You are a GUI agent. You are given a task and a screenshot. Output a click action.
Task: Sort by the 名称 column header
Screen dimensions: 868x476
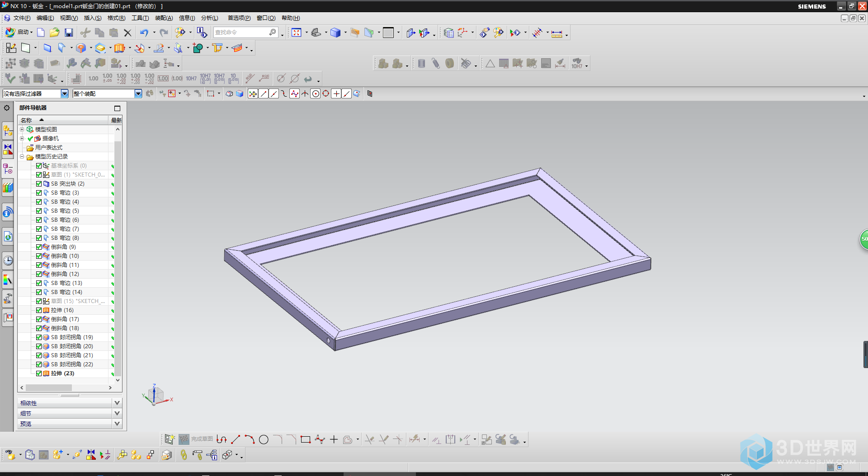click(63, 120)
